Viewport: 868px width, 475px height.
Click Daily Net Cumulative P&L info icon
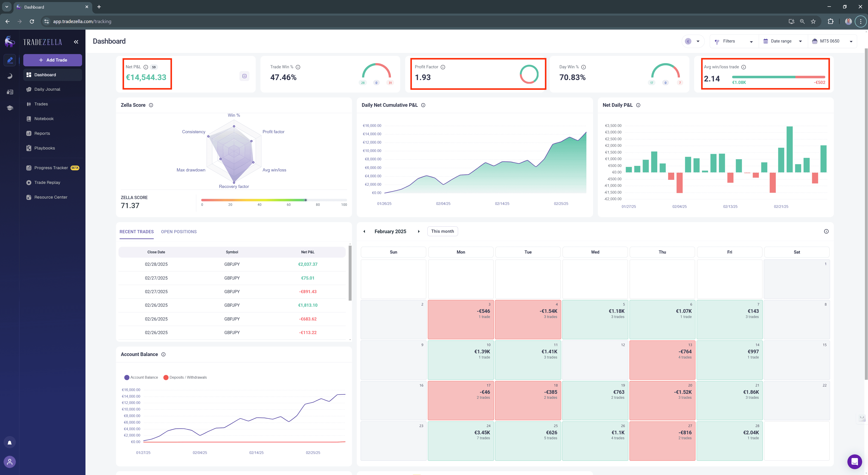point(423,105)
